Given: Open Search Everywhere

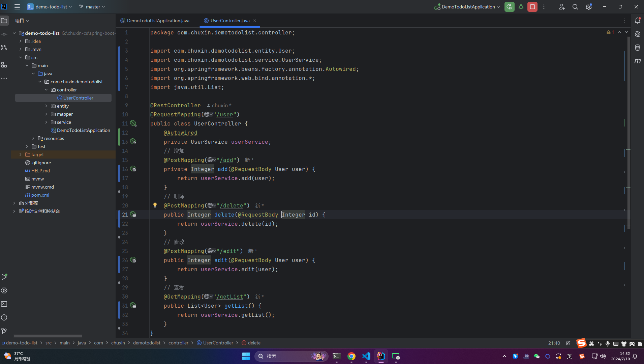Looking at the screenshot, I should coord(575,7).
